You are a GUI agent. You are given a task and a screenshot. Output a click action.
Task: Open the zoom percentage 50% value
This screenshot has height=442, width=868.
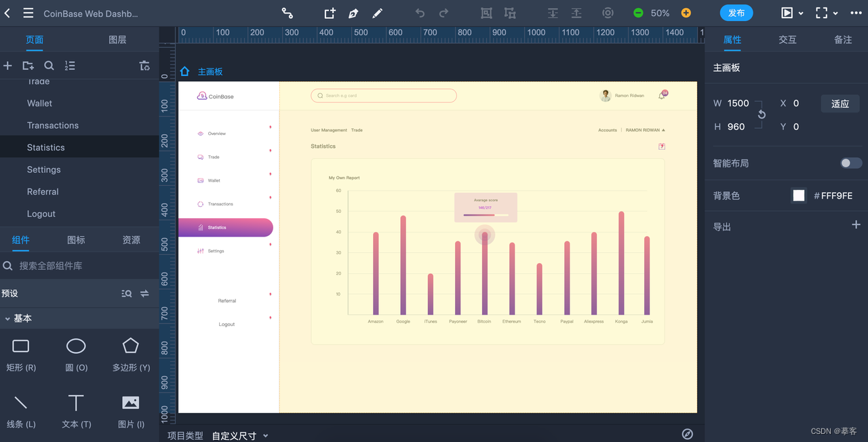(x=660, y=13)
